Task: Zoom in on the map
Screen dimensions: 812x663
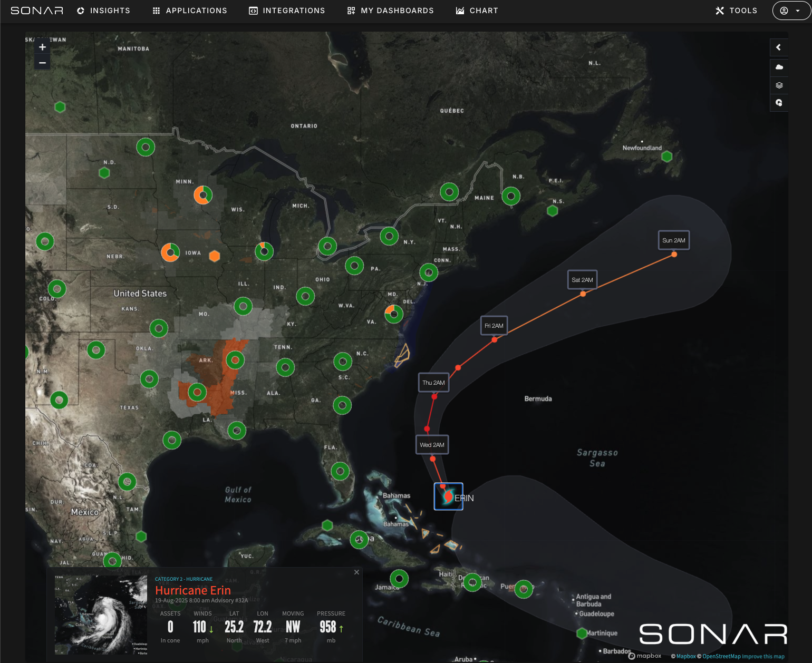Action: pyautogui.click(x=43, y=47)
